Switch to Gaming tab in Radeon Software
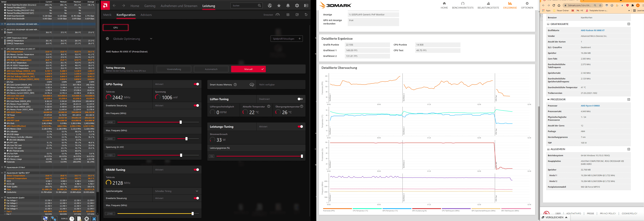This screenshot has width=644, height=221. click(150, 6)
